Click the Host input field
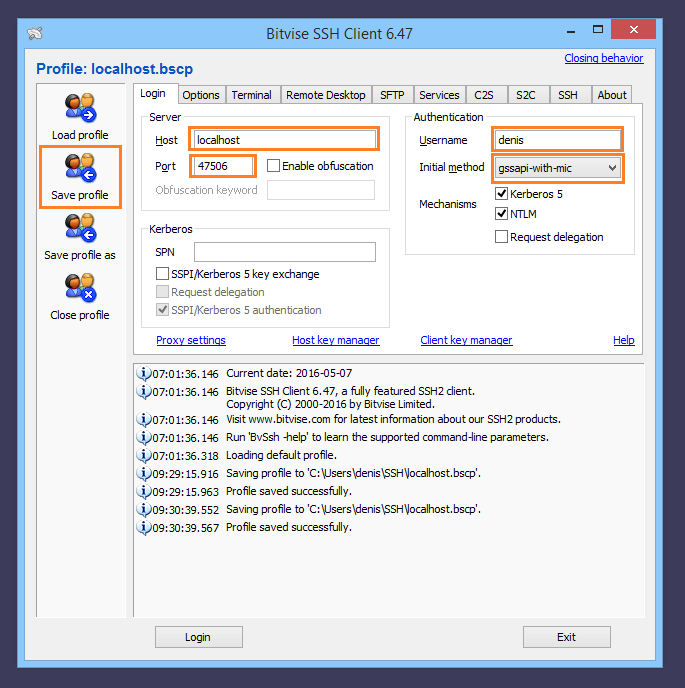This screenshot has height=688, width=685. [284, 140]
